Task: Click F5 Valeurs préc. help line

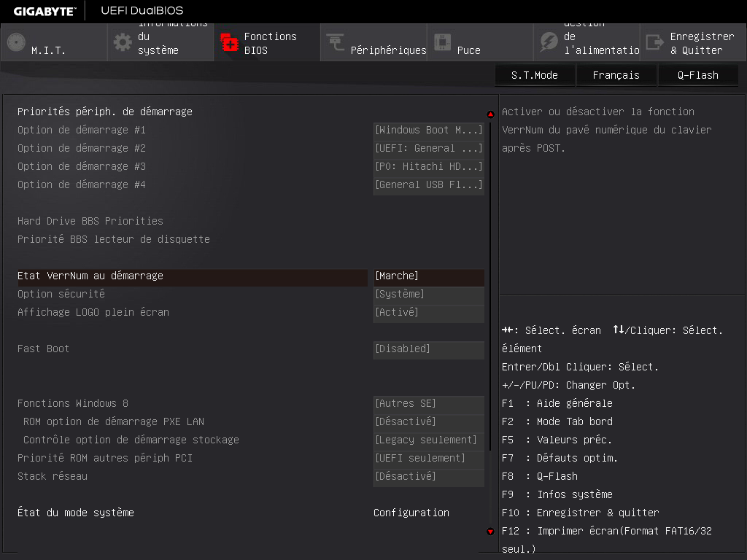Action: 557,440
